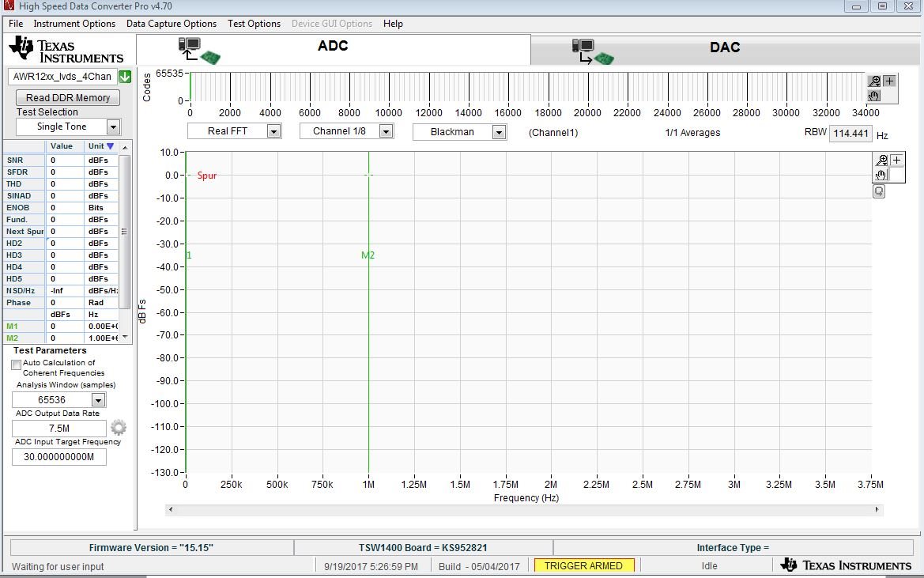Click the results table scroll-down arrow
The image size is (924, 578).
124,338
